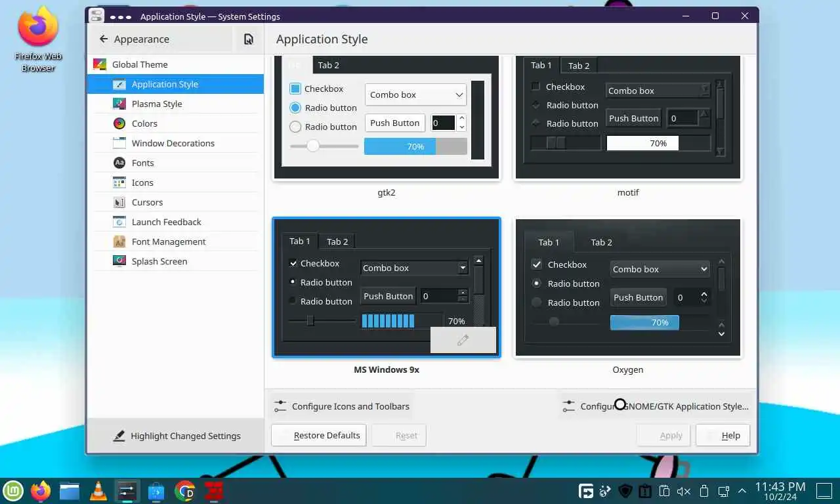Viewport: 840px width, 504px height.
Task: Click Restore Defaults
Action: pyautogui.click(x=319, y=435)
